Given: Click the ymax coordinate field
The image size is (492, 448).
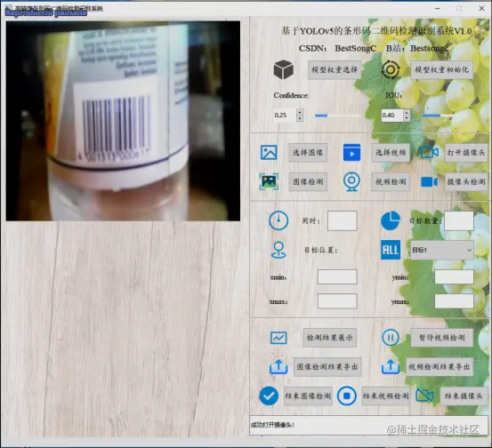Looking at the screenshot, I should [454, 301].
